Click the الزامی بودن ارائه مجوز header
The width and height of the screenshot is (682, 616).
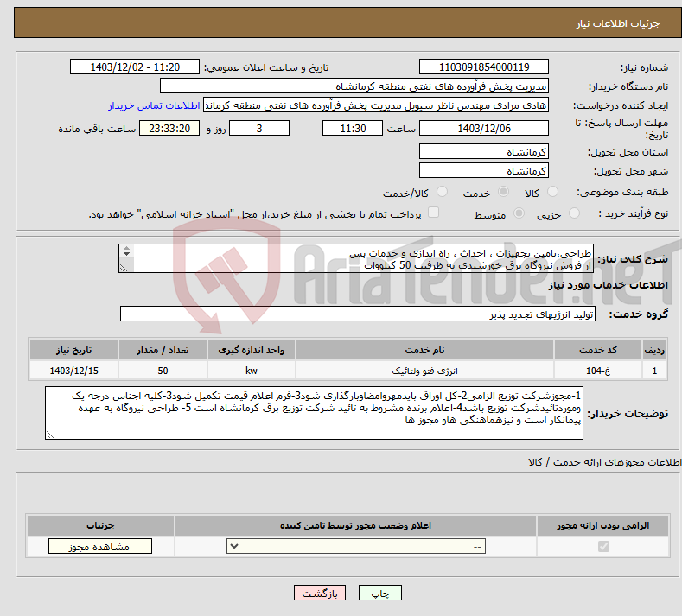[x=602, y=525]
